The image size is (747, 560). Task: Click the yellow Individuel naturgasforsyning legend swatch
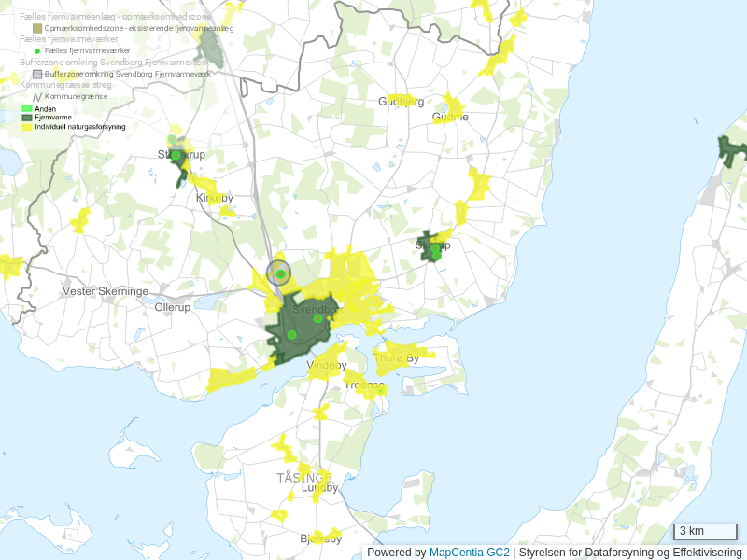(27, 126)
